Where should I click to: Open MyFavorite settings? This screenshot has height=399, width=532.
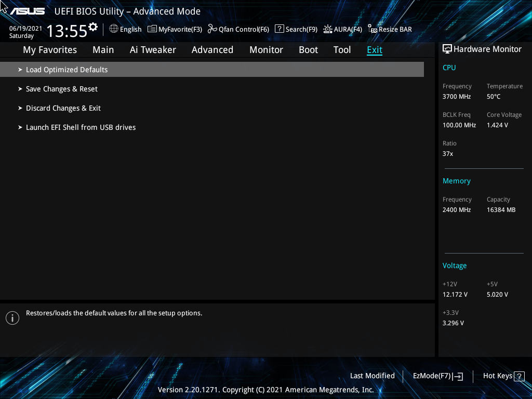174,29
